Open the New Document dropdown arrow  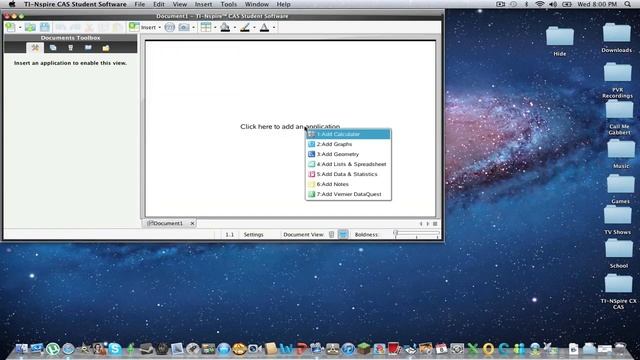pos(20,27)
